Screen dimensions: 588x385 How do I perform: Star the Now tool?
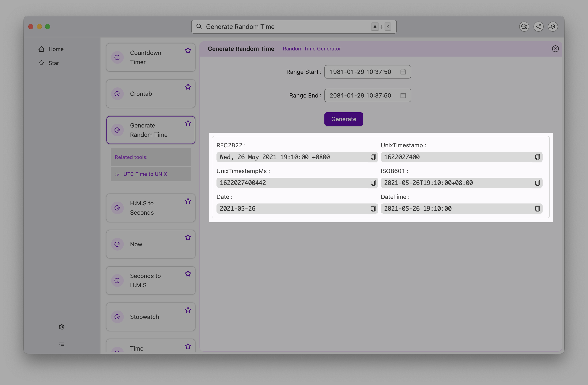188,237
